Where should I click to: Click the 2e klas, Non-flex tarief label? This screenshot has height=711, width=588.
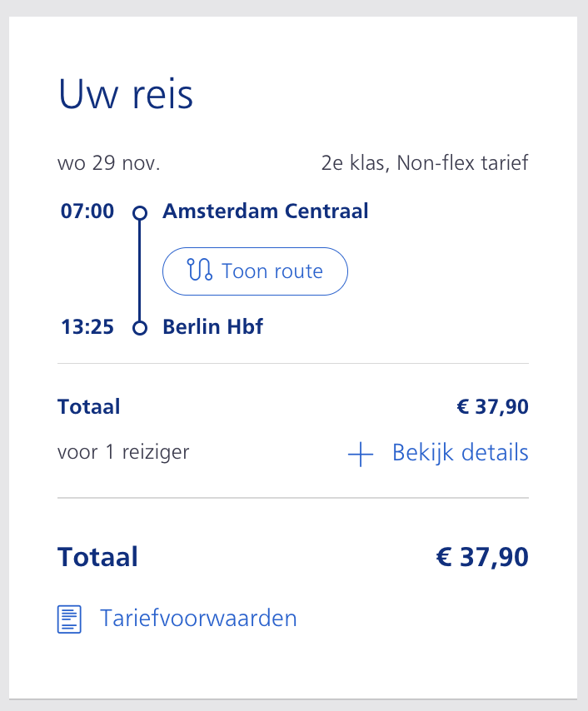425,163
